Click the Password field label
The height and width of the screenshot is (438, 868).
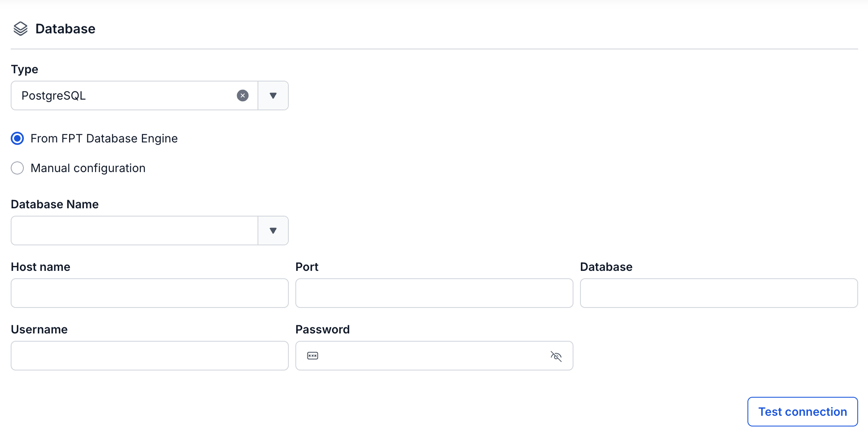click(323, 329)
